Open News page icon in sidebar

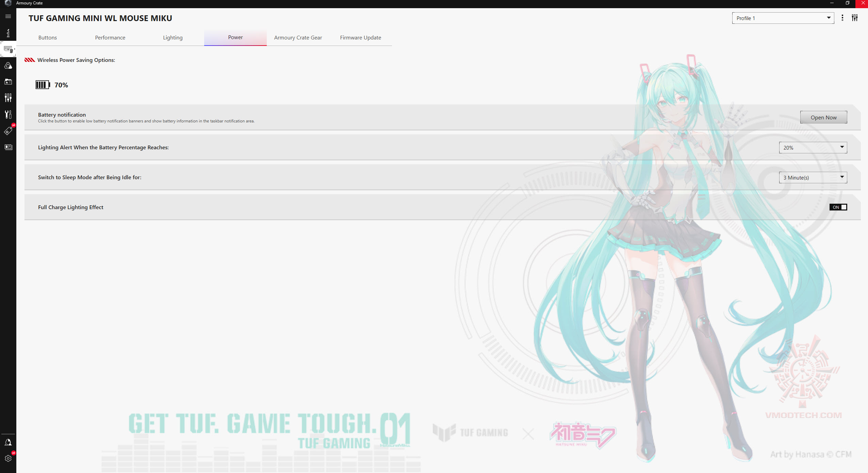click(8, 147)
